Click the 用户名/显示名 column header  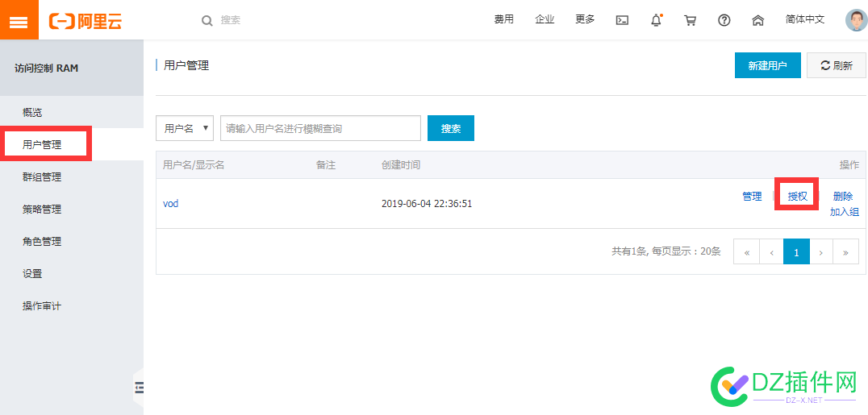pos(193,165)
